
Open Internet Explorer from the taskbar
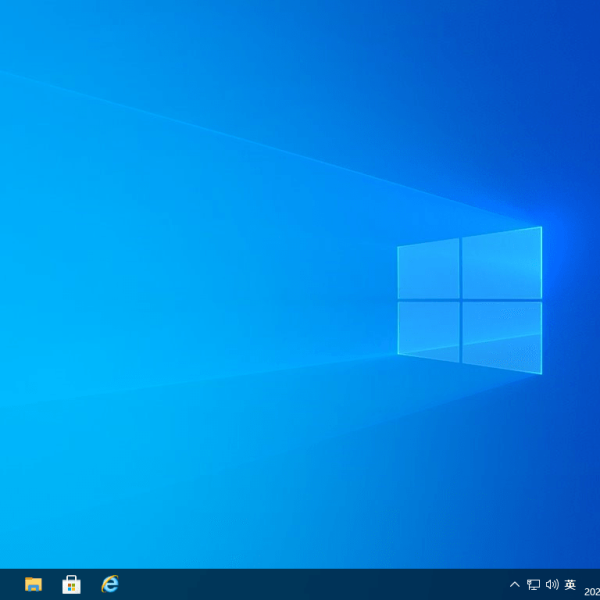pyautogui.click(x=110, y=584)
